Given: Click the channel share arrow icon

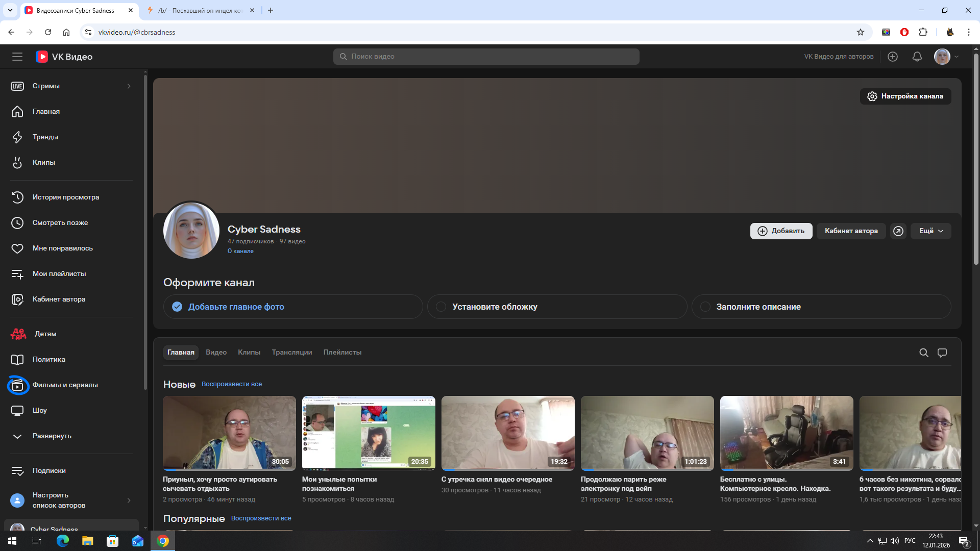Looking at the screenshot, I should (x=898, y=231).
